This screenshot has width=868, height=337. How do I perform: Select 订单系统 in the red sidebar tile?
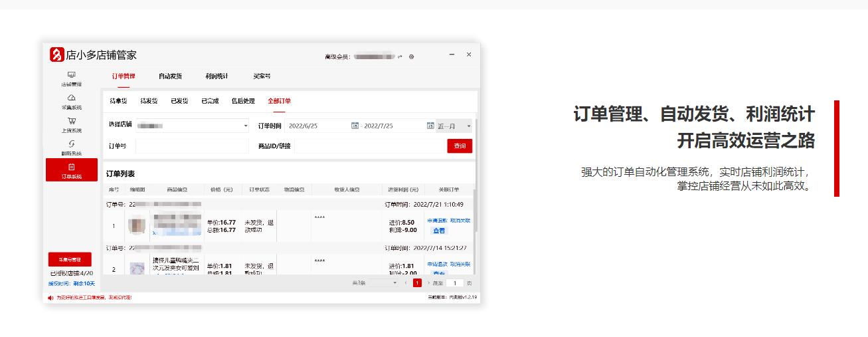[x=72, y=170]
